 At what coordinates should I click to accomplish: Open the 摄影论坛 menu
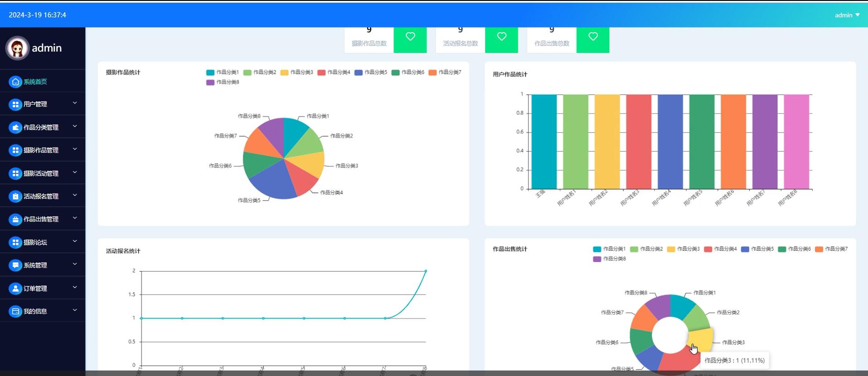pyautogui.click(x=43, y=243)
